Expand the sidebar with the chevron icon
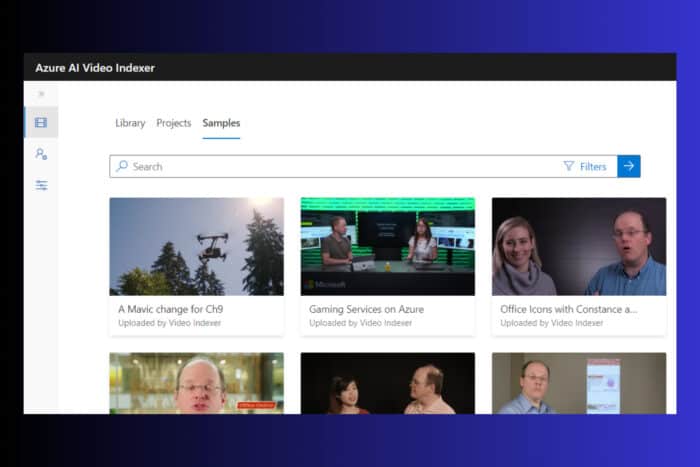Viewport: 700px width, 467px height. tap(41, 94)
